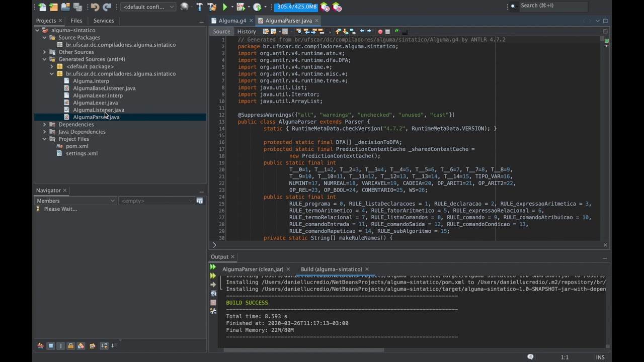Click the Profile Project clock icon
Viewport: 644px width, 362px height.
pos(258,7)
